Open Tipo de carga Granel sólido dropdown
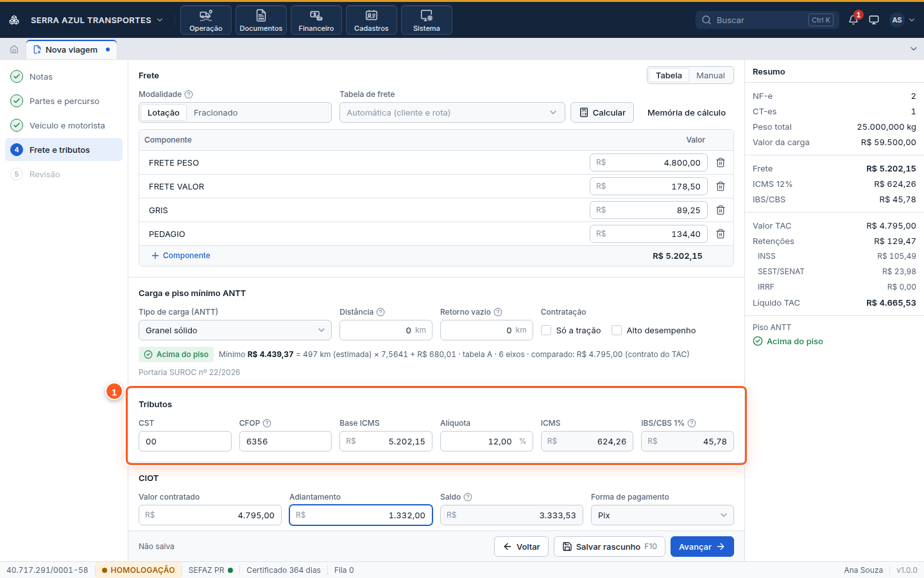The image size is (924, 578). 235,330
